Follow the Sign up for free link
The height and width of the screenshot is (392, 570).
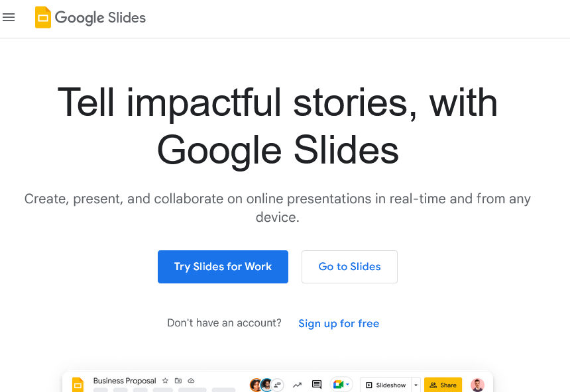point(339,323)
